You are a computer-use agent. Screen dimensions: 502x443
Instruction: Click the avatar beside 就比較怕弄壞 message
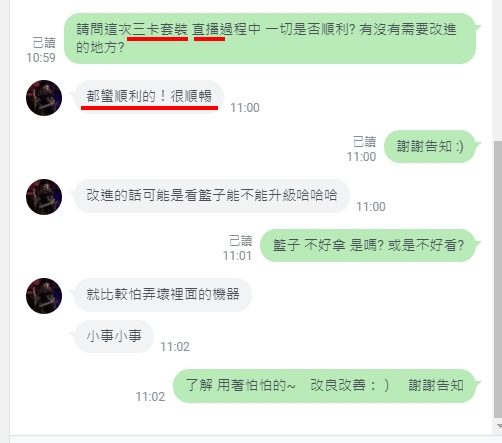click(44, 296)
